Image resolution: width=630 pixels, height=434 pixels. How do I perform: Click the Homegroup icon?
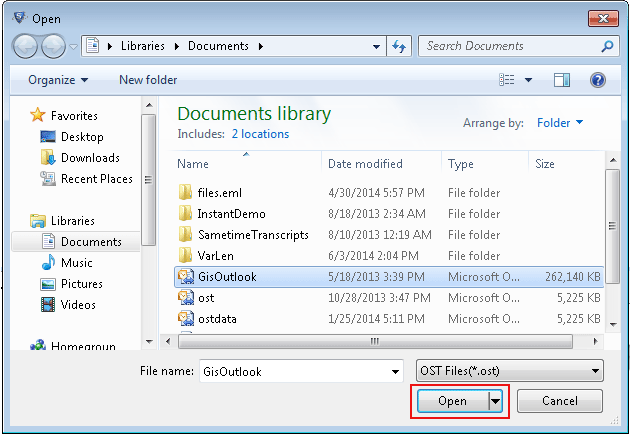coord(38,345)
